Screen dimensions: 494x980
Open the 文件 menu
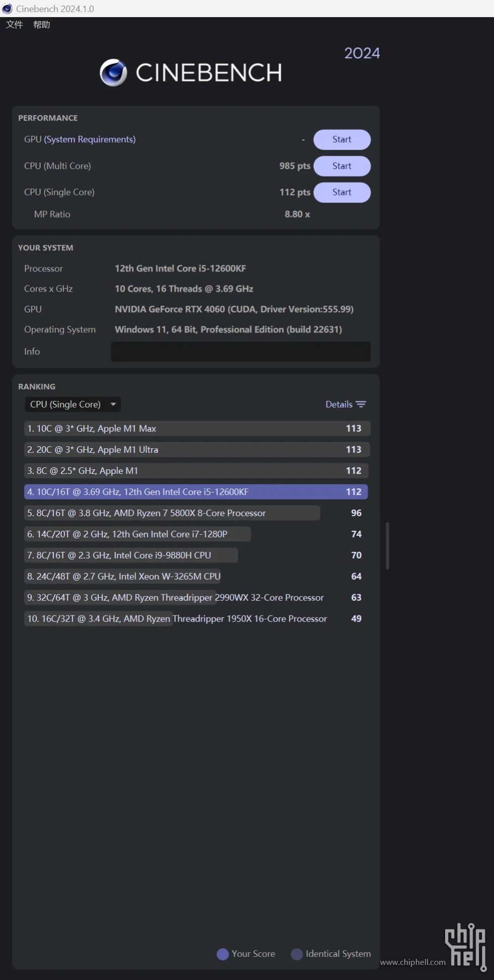pyautogui.click(x=14, y=25)
